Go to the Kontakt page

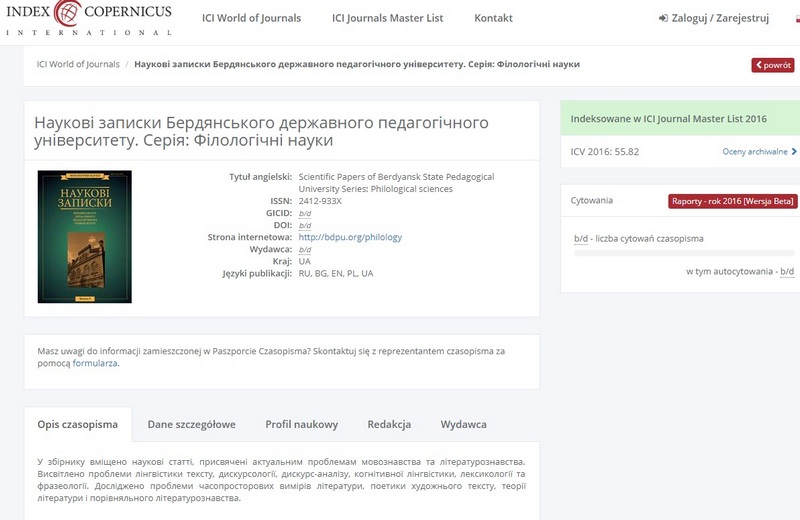pos(493,18)
